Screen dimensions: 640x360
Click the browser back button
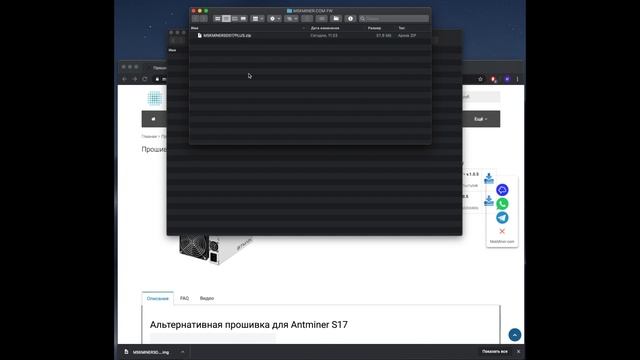pos(124,79)
